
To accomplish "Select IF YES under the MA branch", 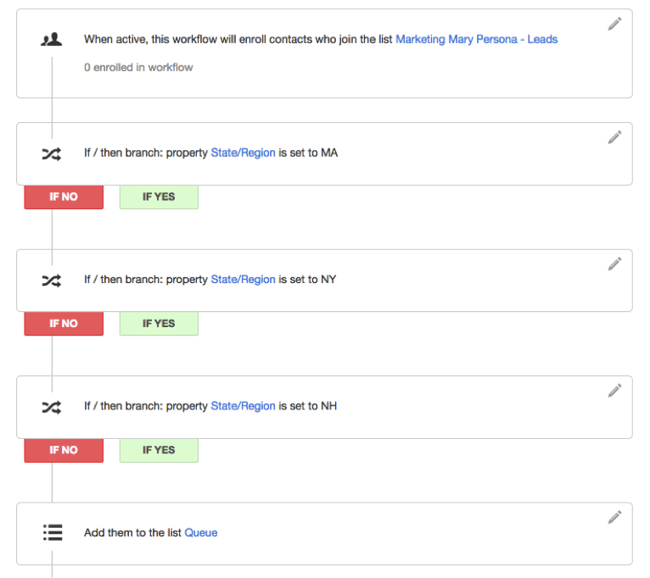I will point(158,197).
